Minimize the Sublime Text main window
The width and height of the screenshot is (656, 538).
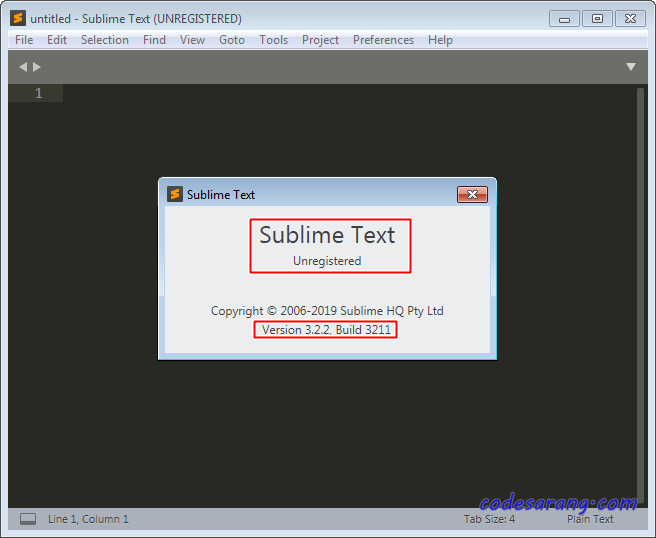pos(564,19)
